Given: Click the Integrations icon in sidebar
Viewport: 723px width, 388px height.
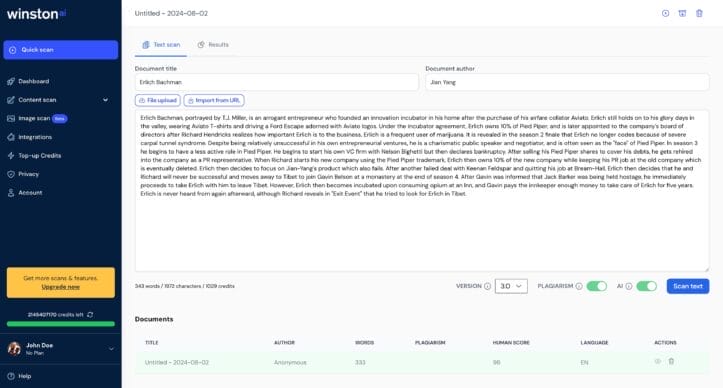Looking at the screenshot, I should pos(11,137).
